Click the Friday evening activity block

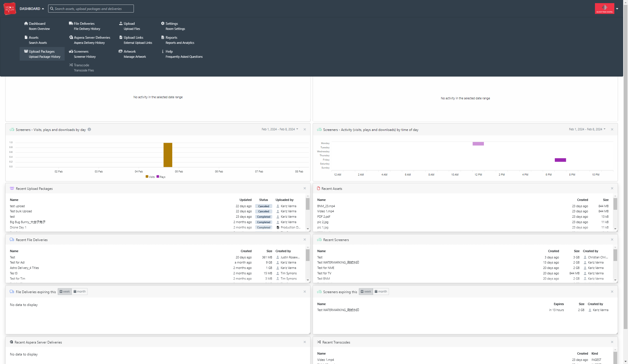pyautogui.click(x=560, y=160)
